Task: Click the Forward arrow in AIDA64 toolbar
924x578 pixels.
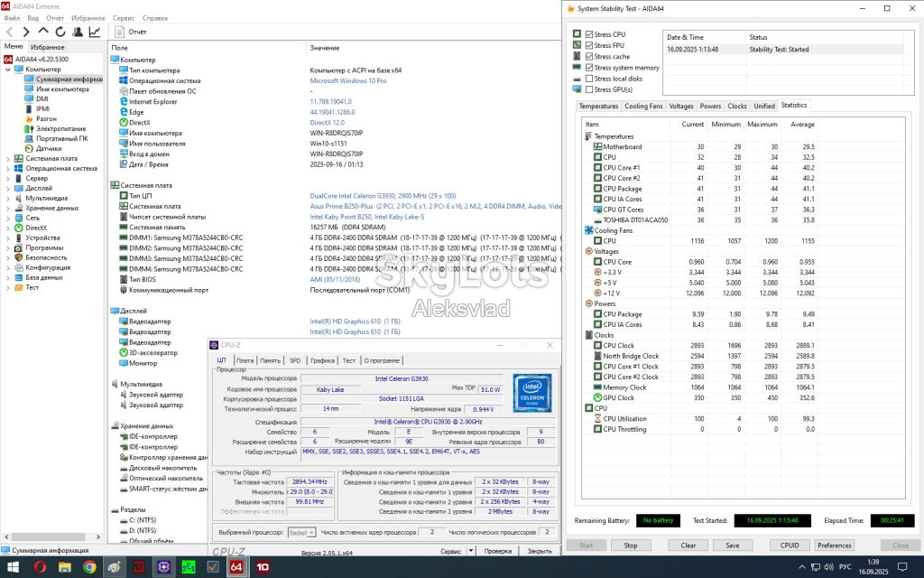Action: tap(26, 32)
